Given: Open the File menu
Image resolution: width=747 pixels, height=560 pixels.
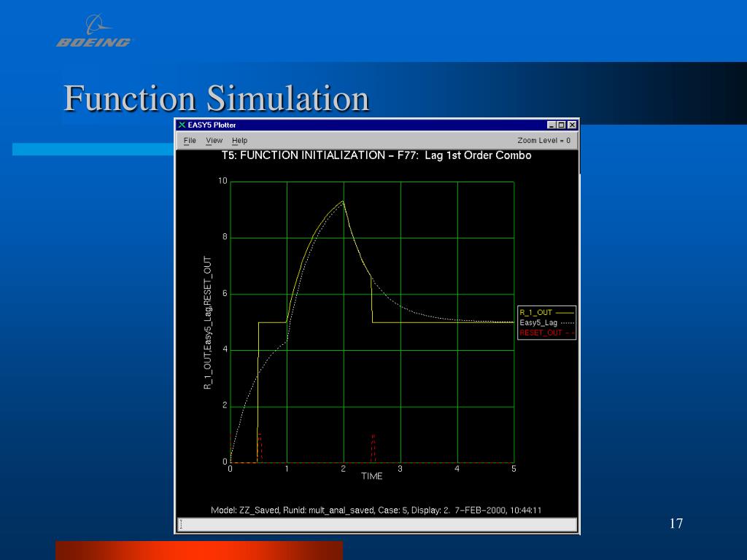Looking at the screenshot, I should point(190,141).
